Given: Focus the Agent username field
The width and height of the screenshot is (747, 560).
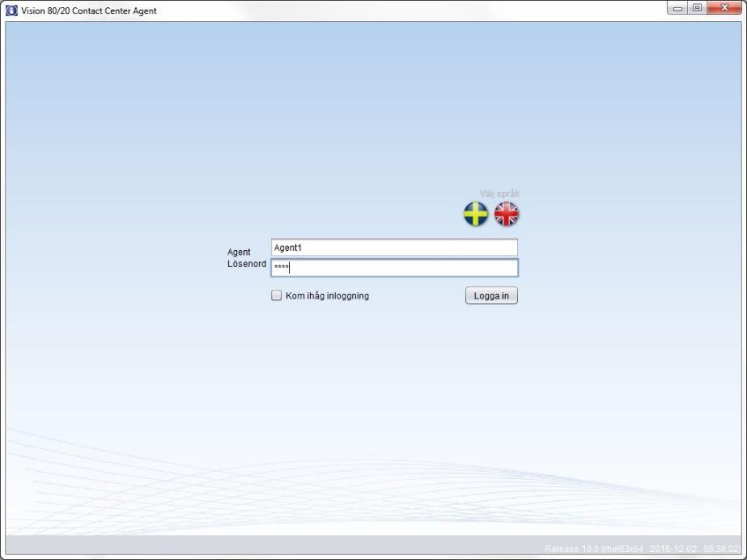Looking at the screenshot, I should pos(394,248).
